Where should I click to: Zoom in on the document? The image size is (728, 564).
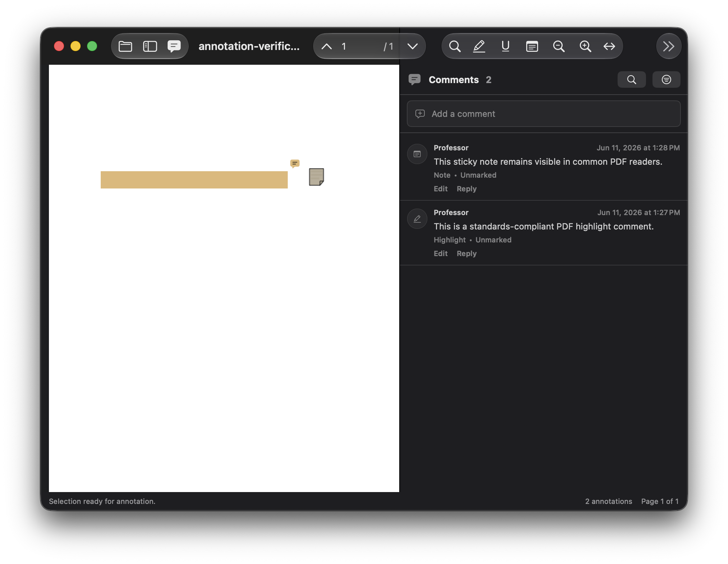coord(585,46)
